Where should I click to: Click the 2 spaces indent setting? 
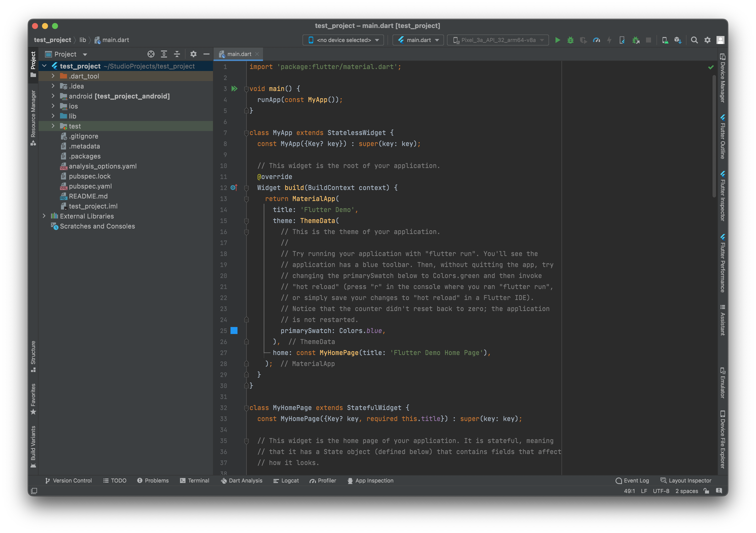[686, 491]
